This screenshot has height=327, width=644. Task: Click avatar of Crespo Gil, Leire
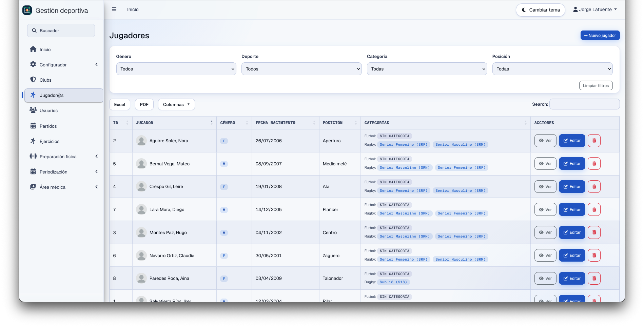click(141, 186)
